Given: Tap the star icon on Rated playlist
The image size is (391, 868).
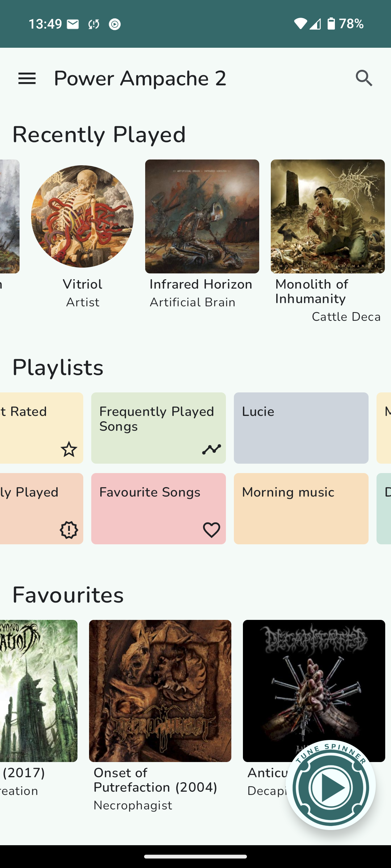Looking at the screenshot, I should 69,449.
